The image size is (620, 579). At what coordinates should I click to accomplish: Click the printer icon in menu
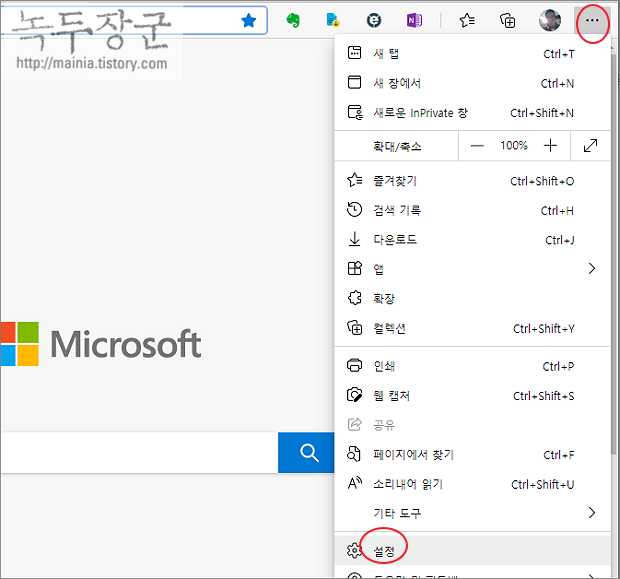(x=354, y=365)
